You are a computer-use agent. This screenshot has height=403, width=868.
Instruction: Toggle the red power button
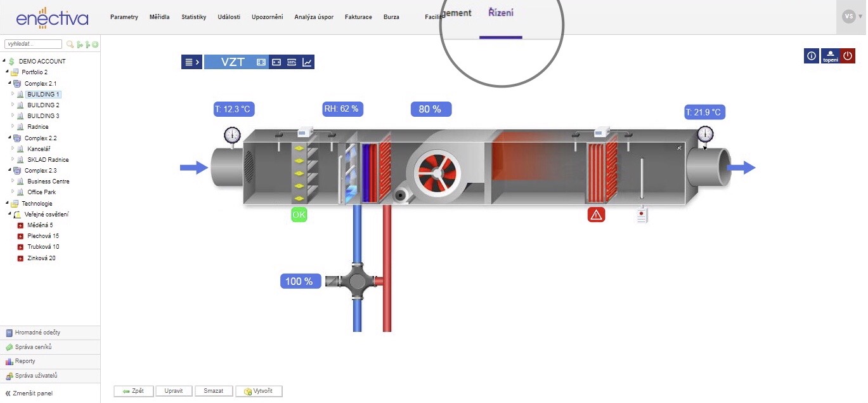point(848,56)
